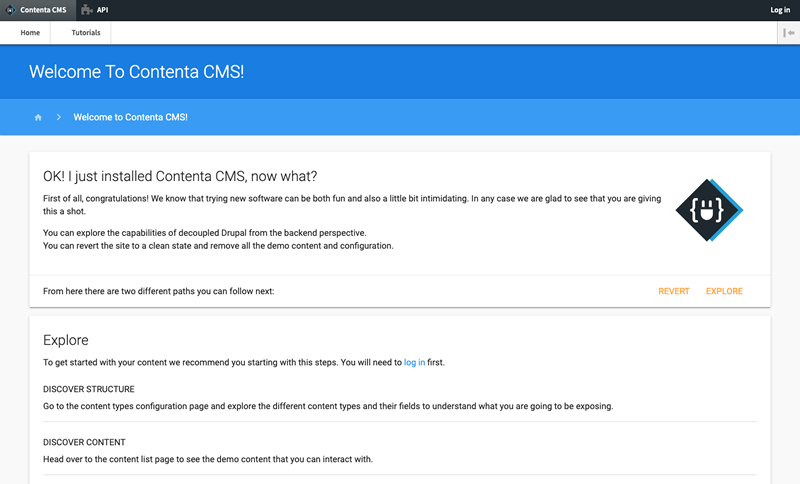Go to the Tutorials menu item
This screenshot has width=800, height=484.
[x=86, y=33]
